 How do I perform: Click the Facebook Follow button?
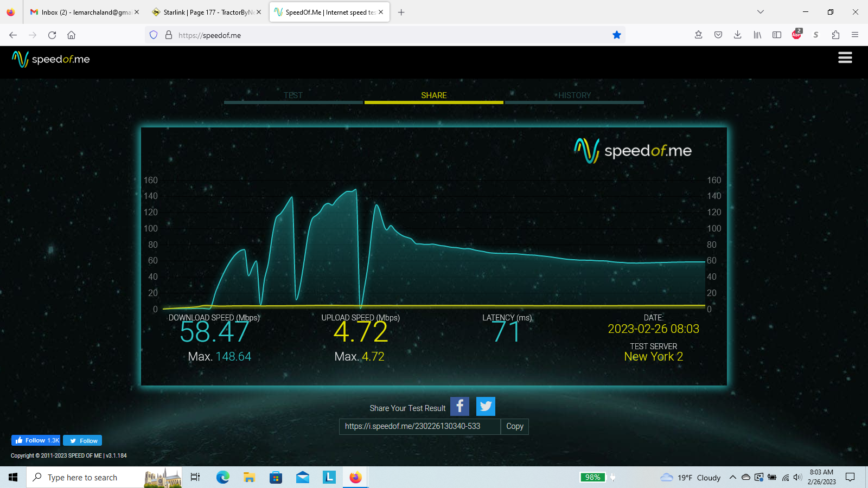coord(36,440)
